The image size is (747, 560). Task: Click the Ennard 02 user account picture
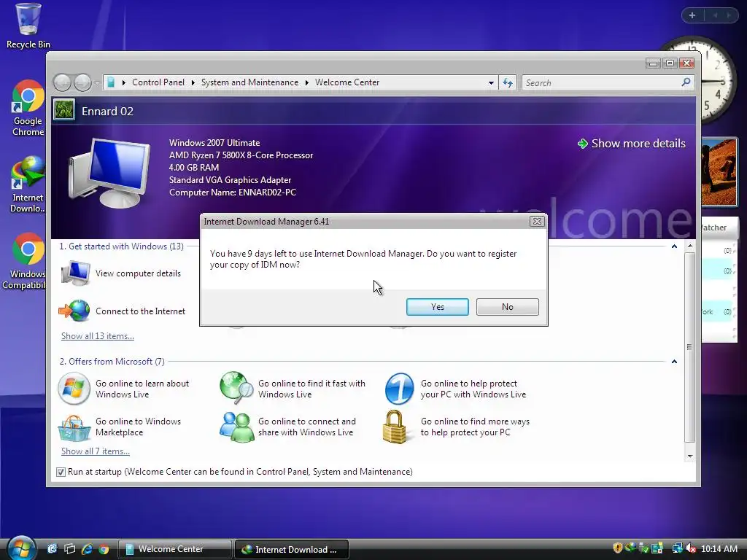(x=64, y=109)
